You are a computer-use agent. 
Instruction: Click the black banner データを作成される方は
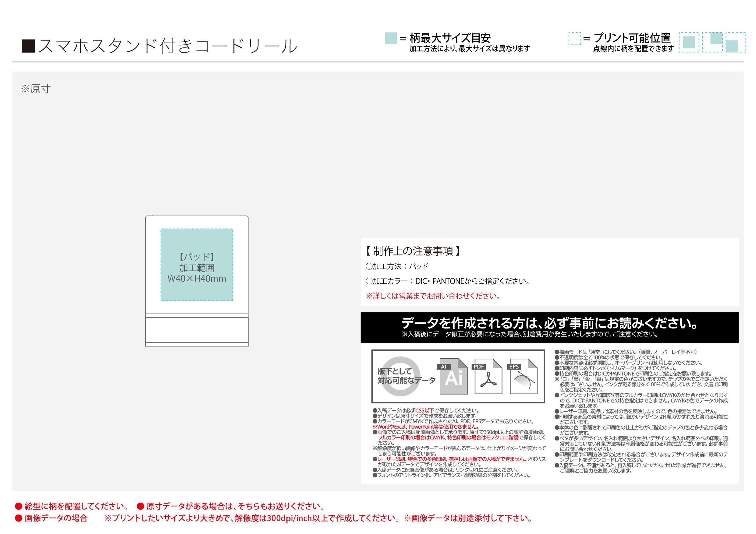tap(549, 328)
